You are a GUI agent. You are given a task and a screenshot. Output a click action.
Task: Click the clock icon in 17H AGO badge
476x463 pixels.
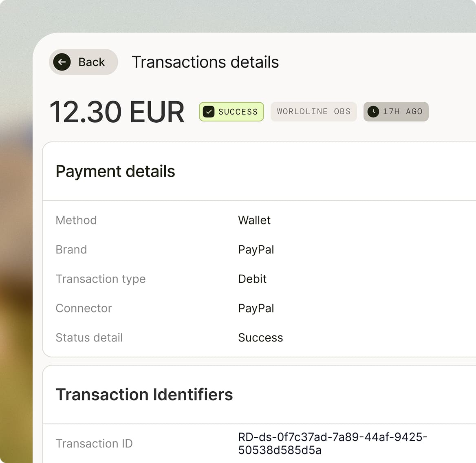coord(373,112)
